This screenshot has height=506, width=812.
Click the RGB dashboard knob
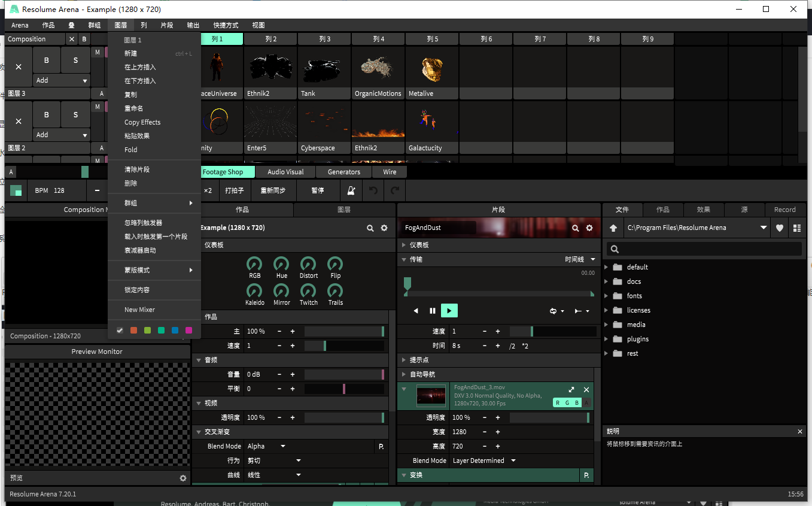tap(254, 263)
